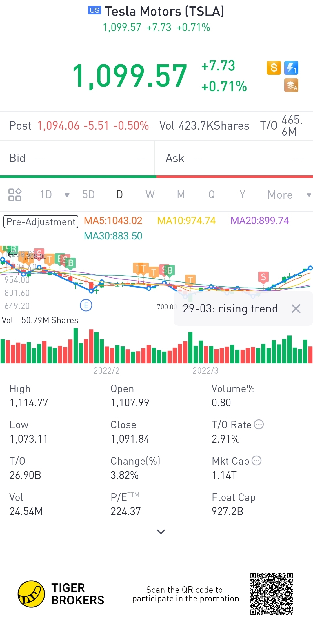Tap the Bid price row
This screenshot has width=313, height=644.
[77, 158]
